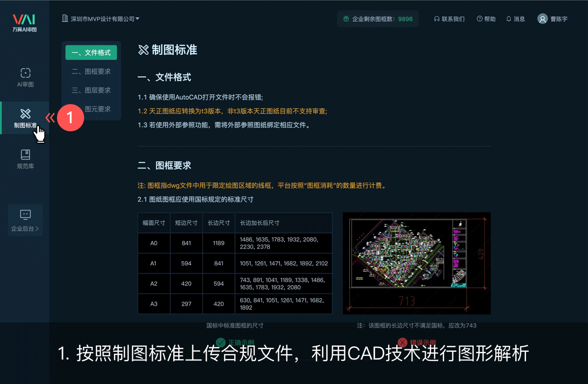The height and width of the screenshot is (384, 588).
Task: Click the 企业剩余图框数 9896 badge
Action: (x=378, y=19)
